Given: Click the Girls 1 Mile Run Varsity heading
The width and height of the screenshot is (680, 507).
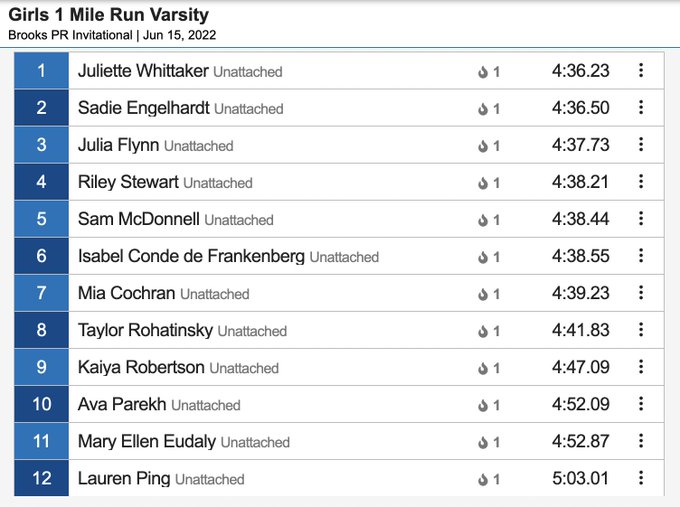Looking at the screenshot, I should pos(108,15).
